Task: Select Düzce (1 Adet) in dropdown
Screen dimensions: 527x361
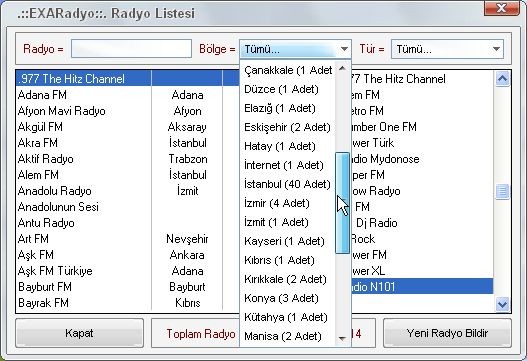Action: pyautogui.click(x=288, y=89)
